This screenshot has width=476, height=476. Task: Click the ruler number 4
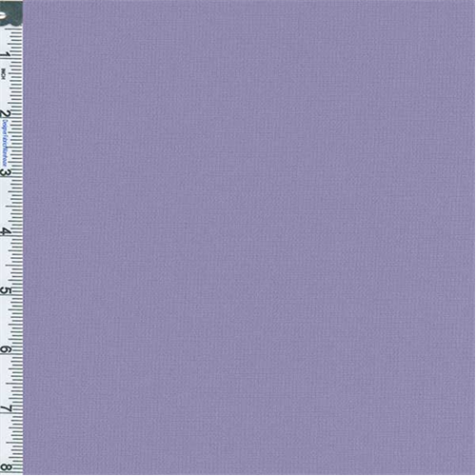(6, 232)
